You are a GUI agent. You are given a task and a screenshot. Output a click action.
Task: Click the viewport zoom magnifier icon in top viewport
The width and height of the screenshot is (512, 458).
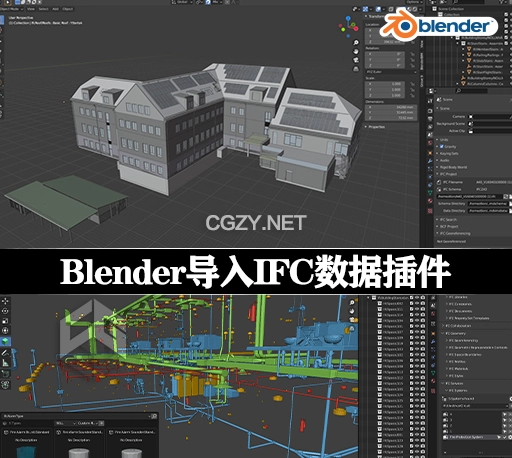356,42
